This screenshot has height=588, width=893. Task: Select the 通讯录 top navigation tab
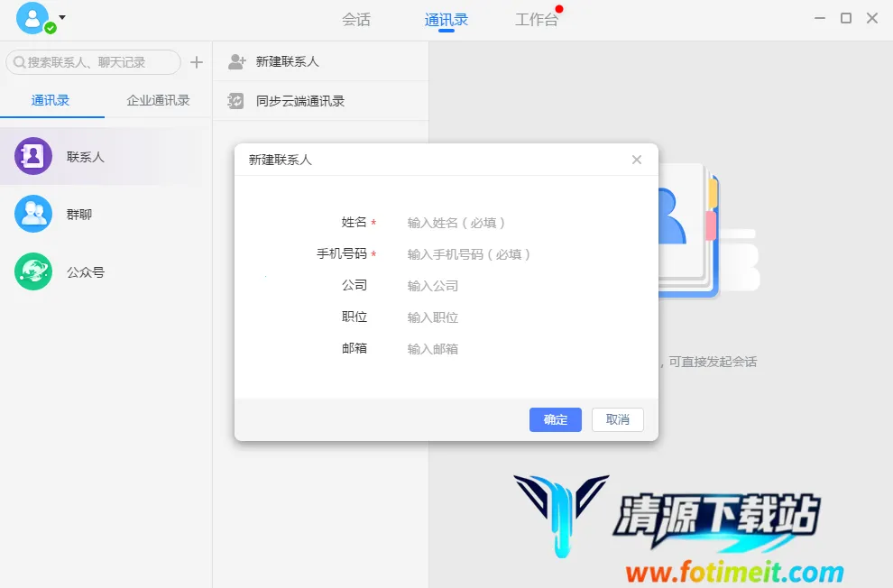point(446,19)
